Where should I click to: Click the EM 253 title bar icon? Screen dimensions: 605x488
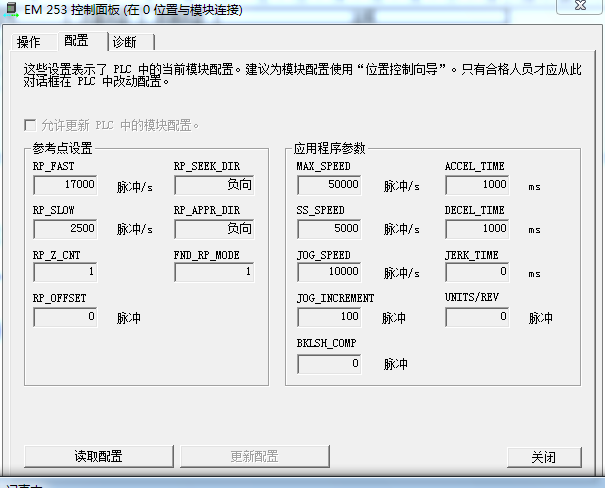tap(10, 9)
